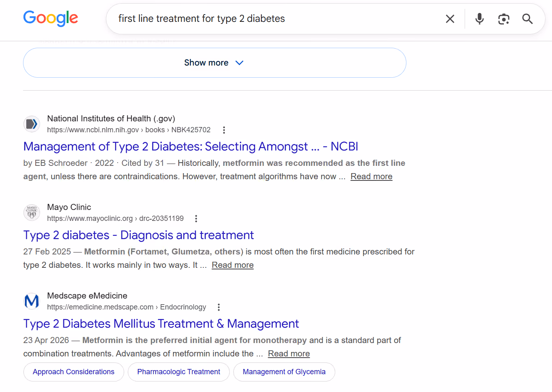Screen dimensions: 552x392
Task: Expand the Show more section
Action: 215,63
